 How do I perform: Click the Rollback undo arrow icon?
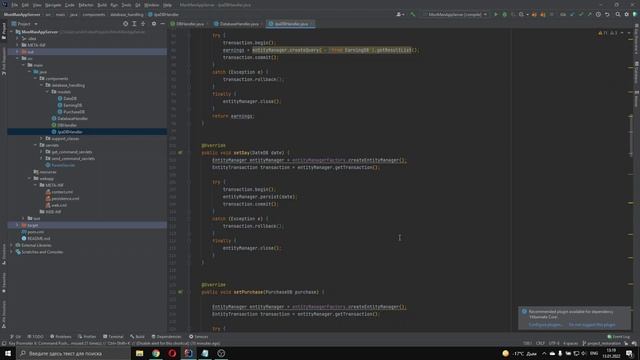click(607, 14)
